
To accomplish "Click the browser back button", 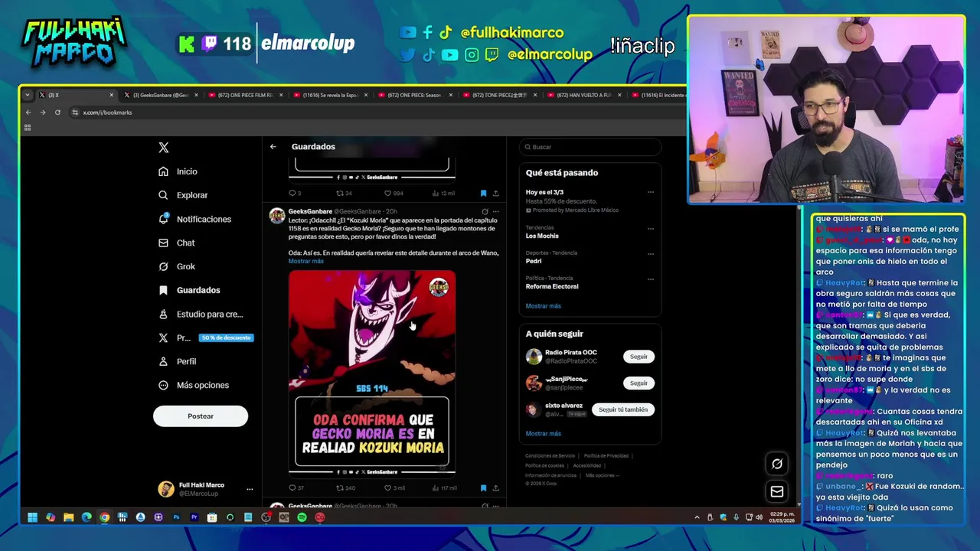I will 28,112.
